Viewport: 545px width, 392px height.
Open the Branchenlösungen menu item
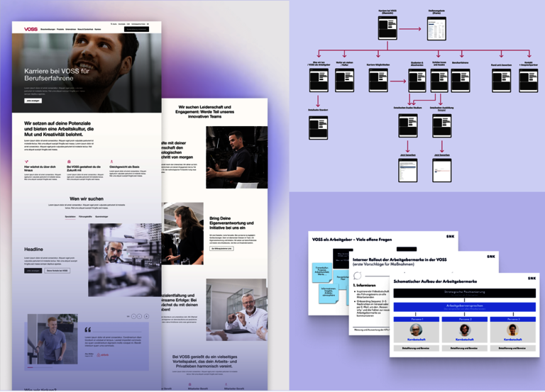(48, 30)
